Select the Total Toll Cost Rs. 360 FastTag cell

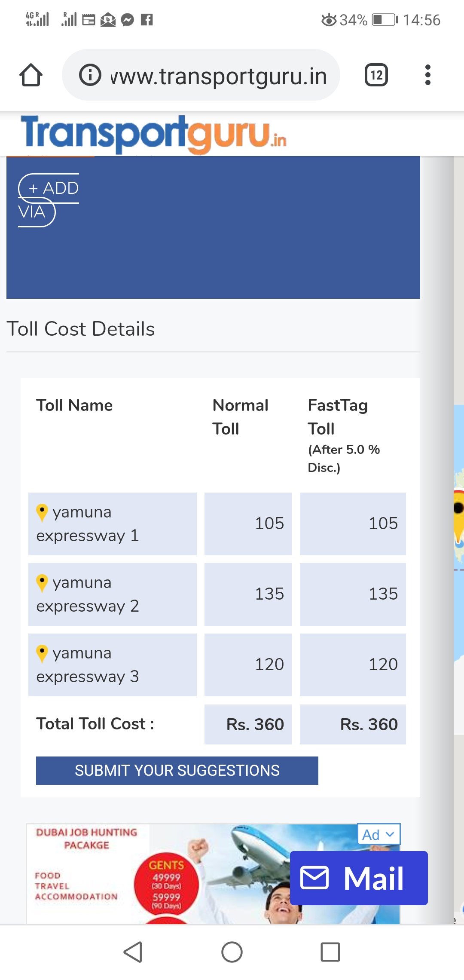pyautogui.click(x=353, y=725)
